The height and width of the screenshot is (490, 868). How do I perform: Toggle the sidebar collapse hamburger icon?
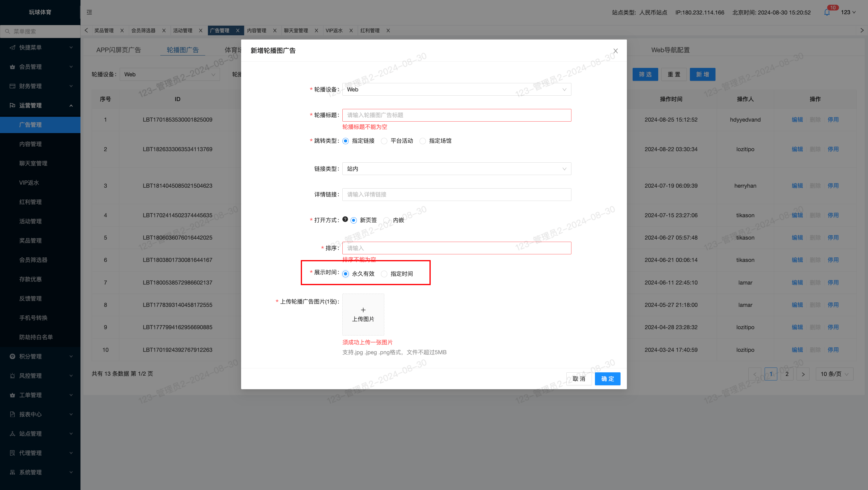89,12
